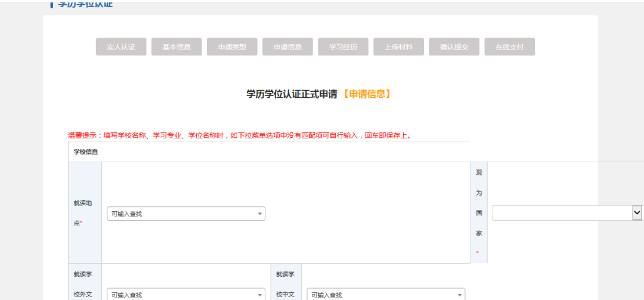This screenshot has width=644, height=300.
Task: Open the 就读学校外文 dropdown
Action: pos(186,295)
